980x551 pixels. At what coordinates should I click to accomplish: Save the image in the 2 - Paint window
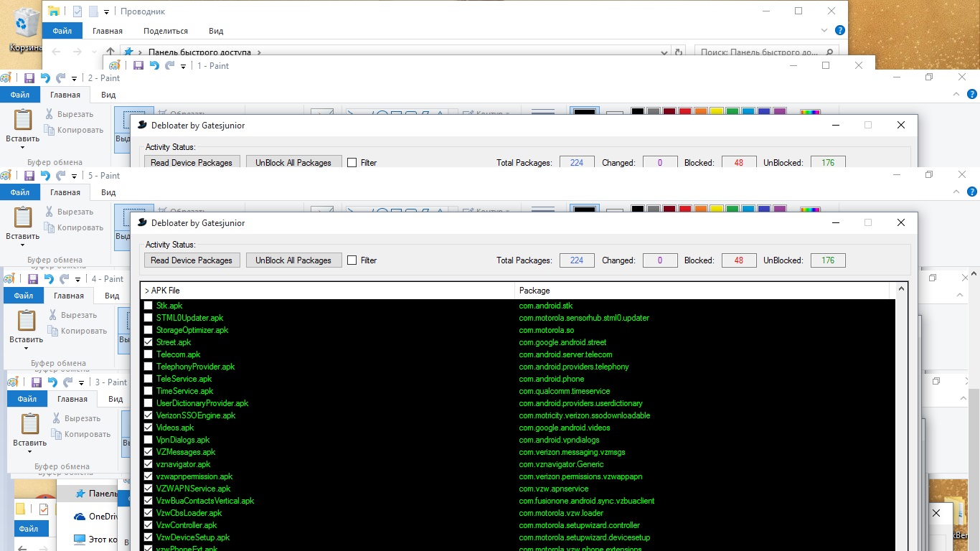point(29,77)
